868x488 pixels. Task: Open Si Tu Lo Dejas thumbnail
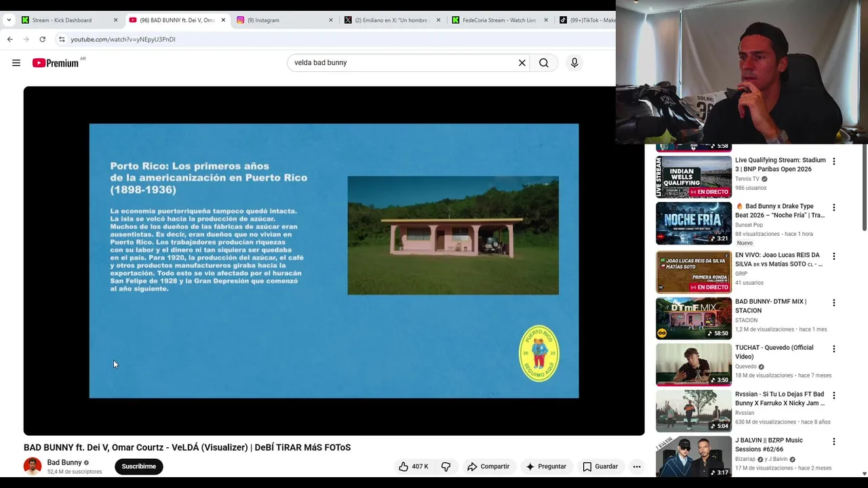tap(694, 411)
